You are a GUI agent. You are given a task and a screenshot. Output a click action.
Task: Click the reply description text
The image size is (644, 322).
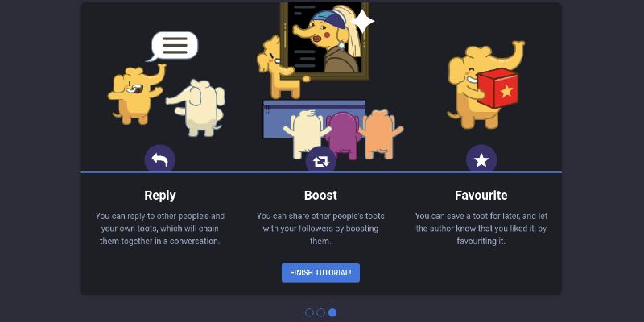(x=160, y=229)
